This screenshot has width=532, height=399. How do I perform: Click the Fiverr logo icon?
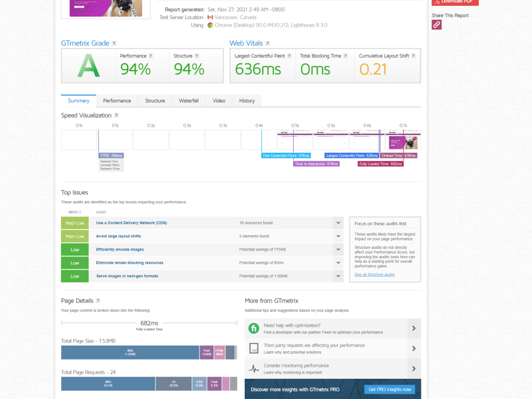254,328
